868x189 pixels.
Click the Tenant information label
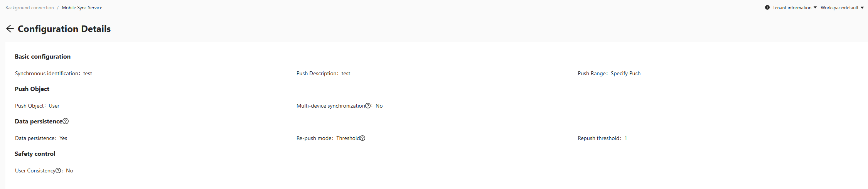(x=792, y=8)
